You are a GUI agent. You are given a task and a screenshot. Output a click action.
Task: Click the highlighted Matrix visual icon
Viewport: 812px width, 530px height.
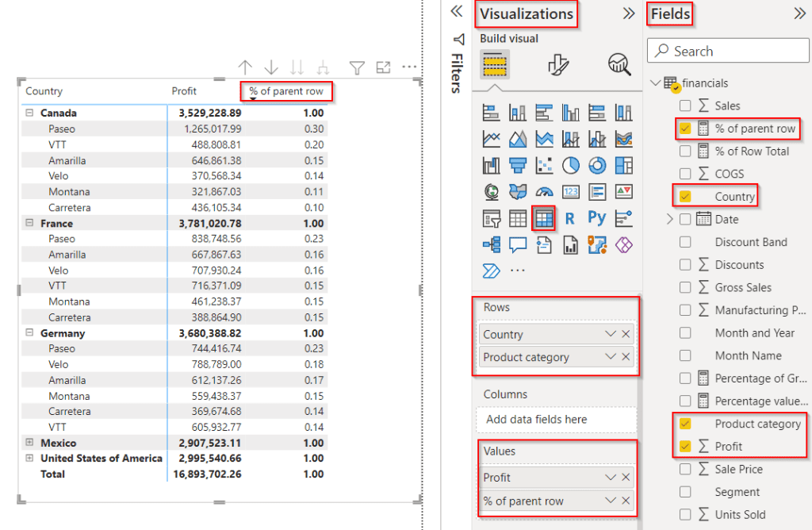point(544,219)
